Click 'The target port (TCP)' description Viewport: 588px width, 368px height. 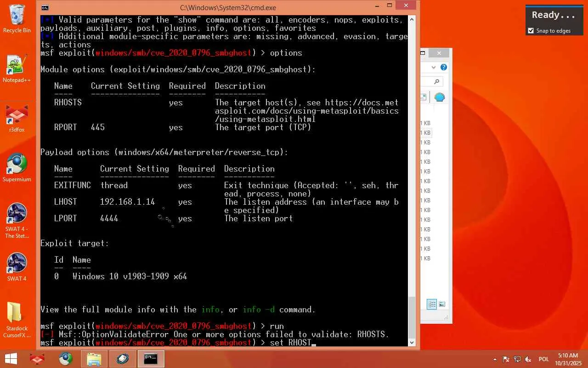coord(263,127)
